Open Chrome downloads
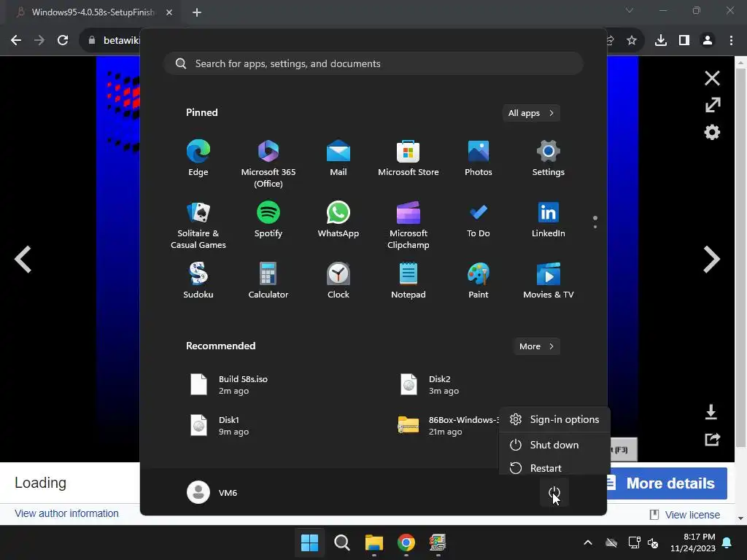 pyautogui.click(x=660, y=40)
